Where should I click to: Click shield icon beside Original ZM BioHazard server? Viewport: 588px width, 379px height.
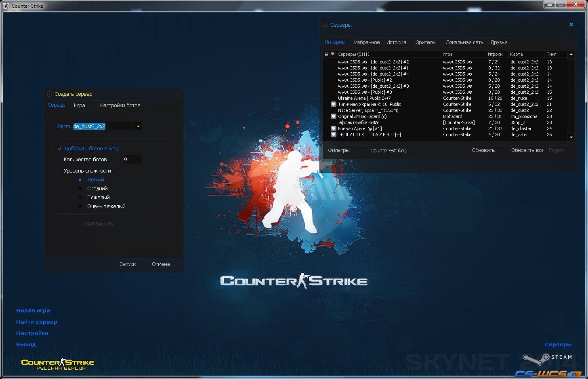[334, 116]
